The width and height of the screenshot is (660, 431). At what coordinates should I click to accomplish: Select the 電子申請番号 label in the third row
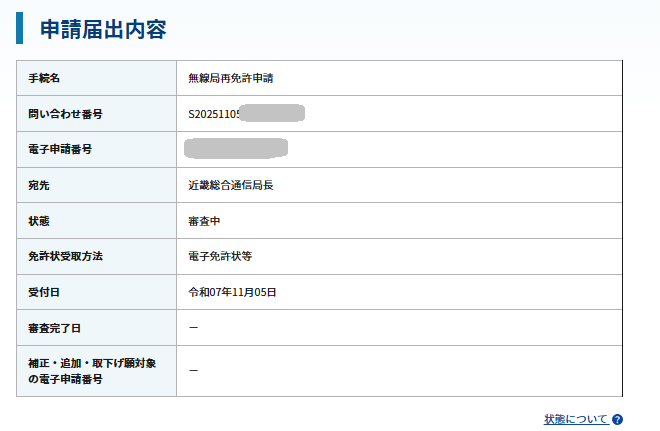point(60,149)
